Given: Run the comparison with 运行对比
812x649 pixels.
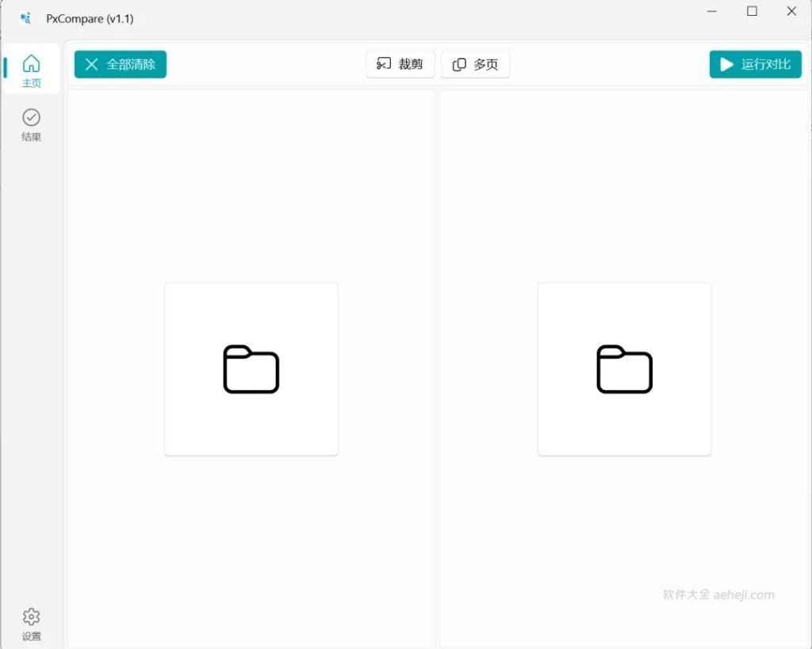Looking at the screenshot, I should 755,64.
